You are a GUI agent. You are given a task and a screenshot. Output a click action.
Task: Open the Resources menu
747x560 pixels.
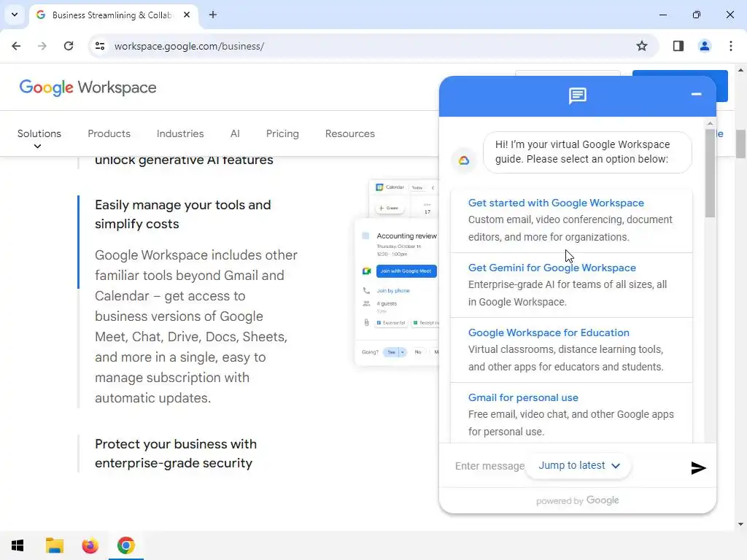pyautogui.click(x=350, y=134)
